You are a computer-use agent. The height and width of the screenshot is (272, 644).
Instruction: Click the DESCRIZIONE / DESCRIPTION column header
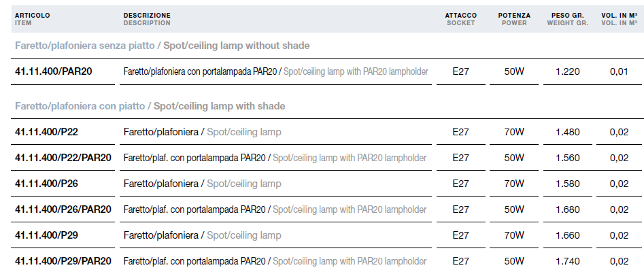tap(147, 19)
